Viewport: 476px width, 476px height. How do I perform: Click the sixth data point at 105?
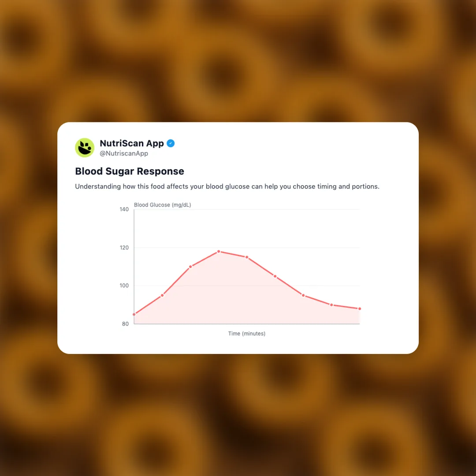[275, 276]
